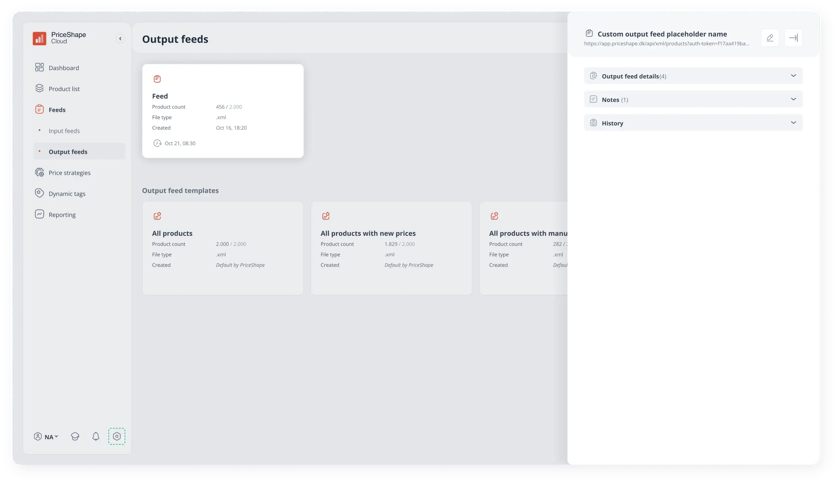Click the PriceShape Cloud logo icon
Viewport: 837px width, 483px height.
click(40, 38)
